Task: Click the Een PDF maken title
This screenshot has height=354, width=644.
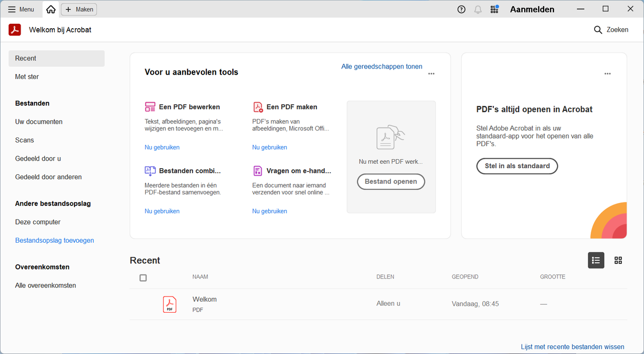Action: pos(292,107)
